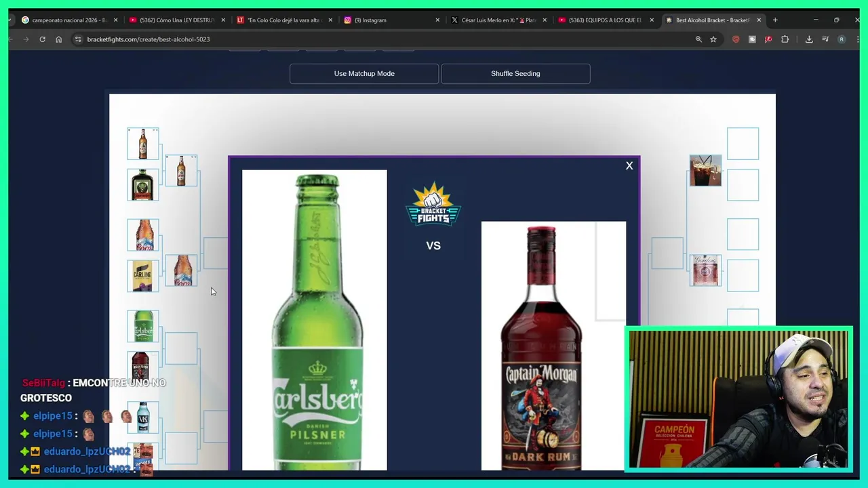The image size is (868, 488).
Task: Open the browser downloads icon
Action: 809,39
